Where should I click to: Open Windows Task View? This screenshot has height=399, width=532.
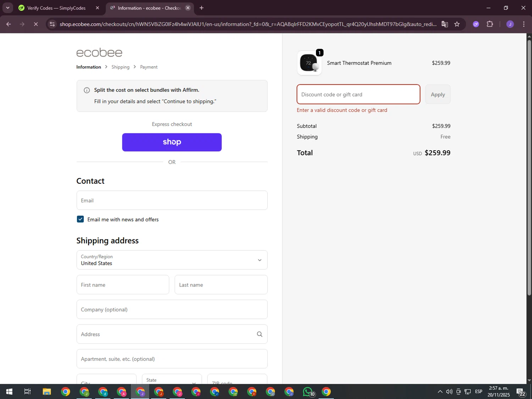click(27, 392)
